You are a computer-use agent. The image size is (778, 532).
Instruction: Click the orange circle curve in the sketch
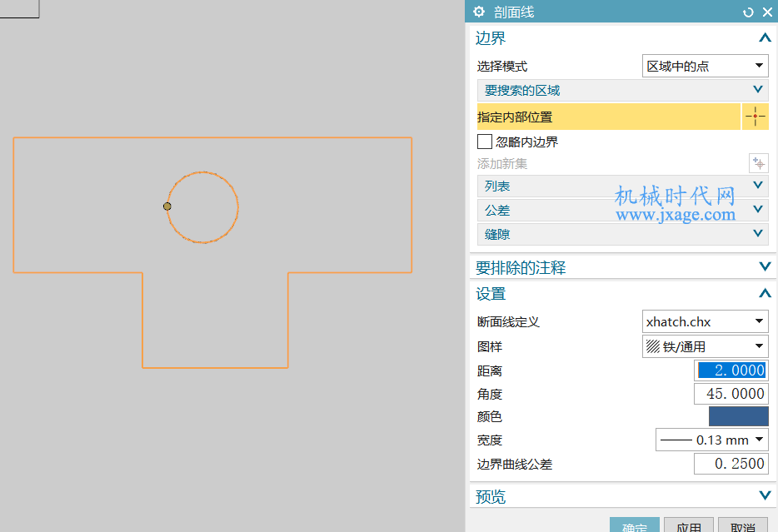238,207
